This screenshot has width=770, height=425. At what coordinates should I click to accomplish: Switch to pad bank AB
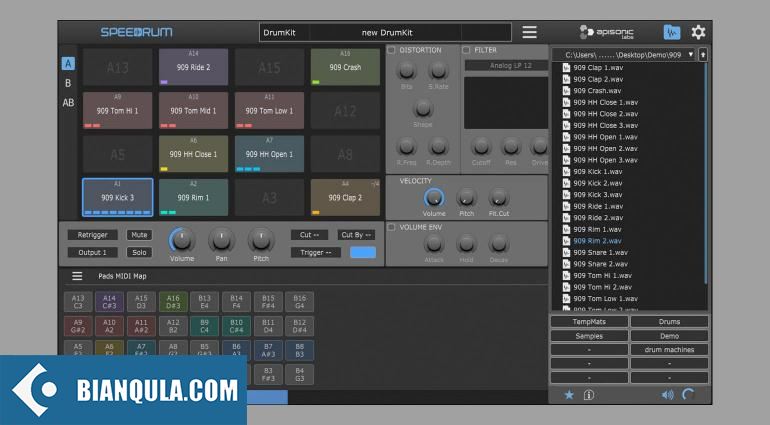68,103
